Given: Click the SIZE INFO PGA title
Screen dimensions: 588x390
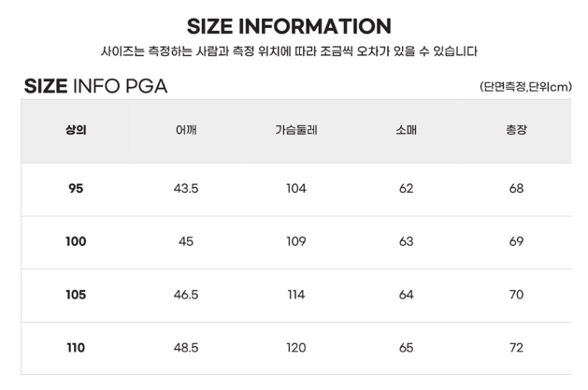Looking at the screenshot, I should [x=95, y=87].
